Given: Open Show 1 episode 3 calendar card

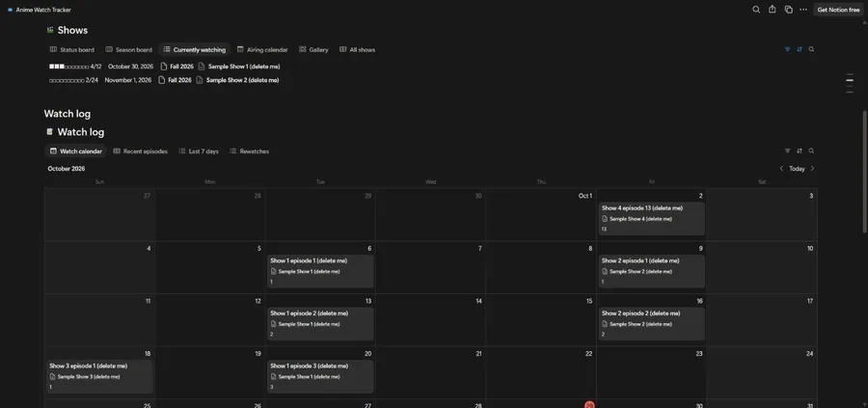Looking at the screenshot, I should pyautogui.click(x=320, y=376).
